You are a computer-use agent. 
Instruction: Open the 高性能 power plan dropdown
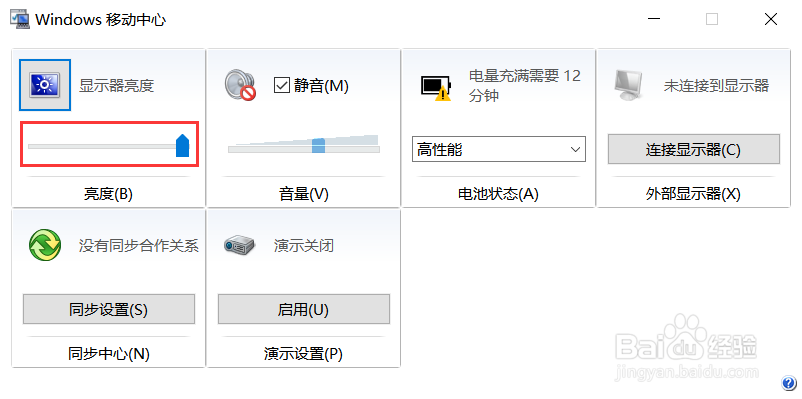(x=499, y=149)
